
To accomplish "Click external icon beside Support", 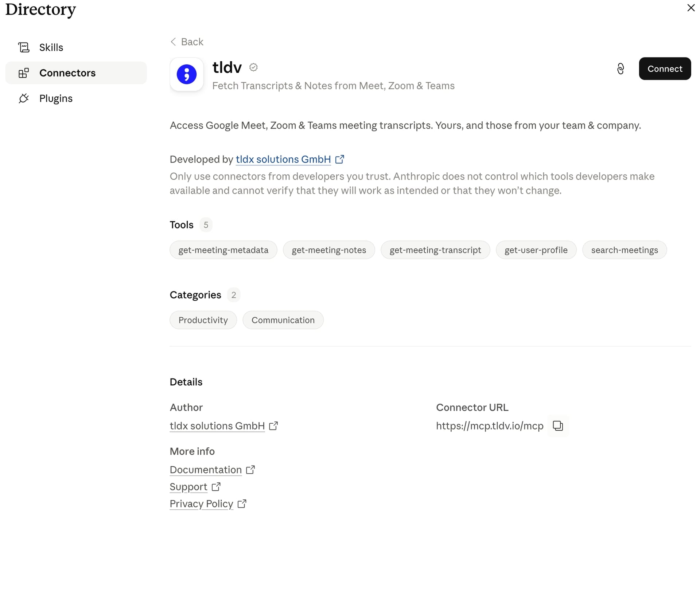I will tap(216, 487).
